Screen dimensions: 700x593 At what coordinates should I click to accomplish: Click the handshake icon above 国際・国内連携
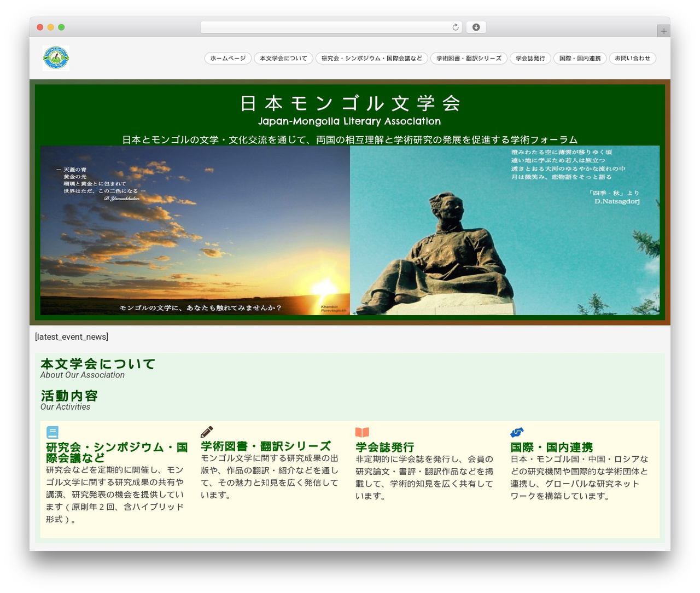pos(517,432)
